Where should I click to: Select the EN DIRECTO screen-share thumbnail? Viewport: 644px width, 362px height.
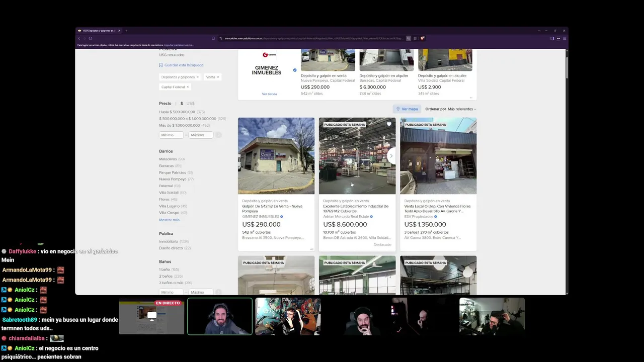[151, 316]
